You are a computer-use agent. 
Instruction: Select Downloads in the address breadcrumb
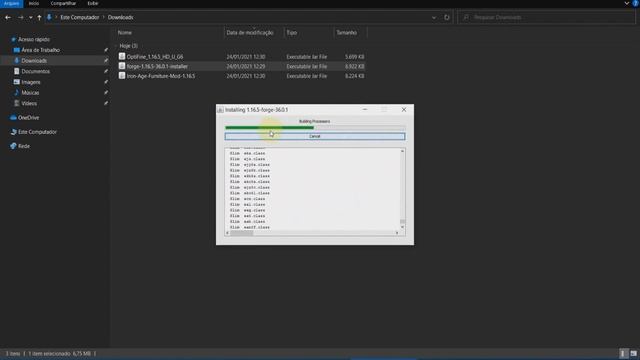click(x=120, y=17)
